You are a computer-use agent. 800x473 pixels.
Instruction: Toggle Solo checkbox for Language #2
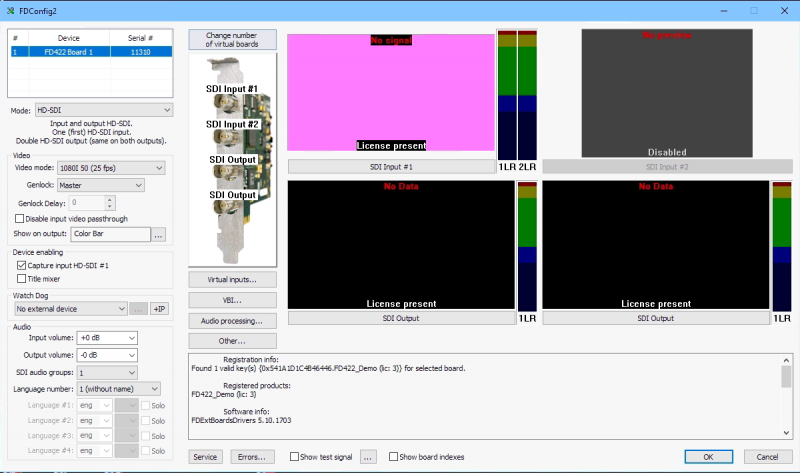(145, 421)
